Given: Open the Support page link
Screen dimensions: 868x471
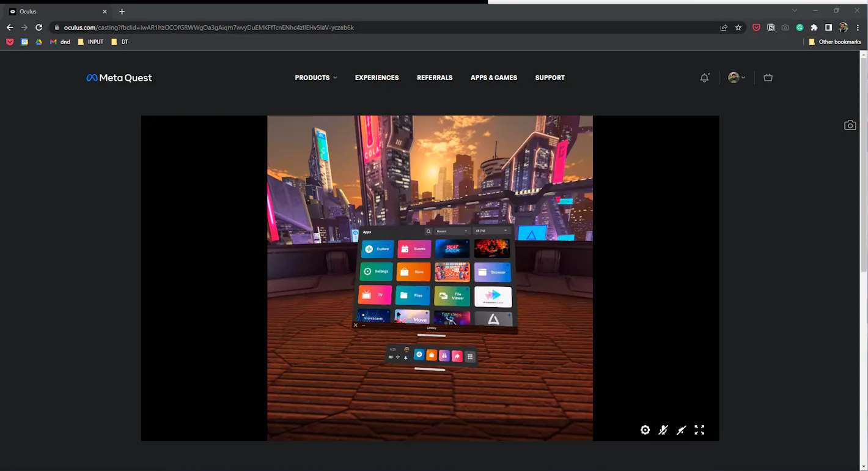Looking at the screenshot, I should pyautogui.click(x=550, y=78).
